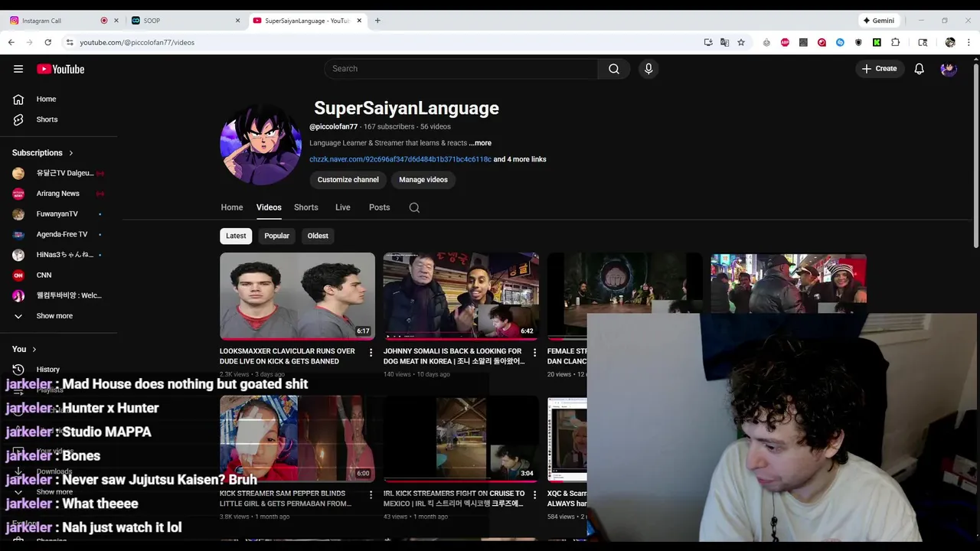This screenshot has height=551, width=980.
Task: Open Chrome profile avatar
Action: click(x=950, y=42)
